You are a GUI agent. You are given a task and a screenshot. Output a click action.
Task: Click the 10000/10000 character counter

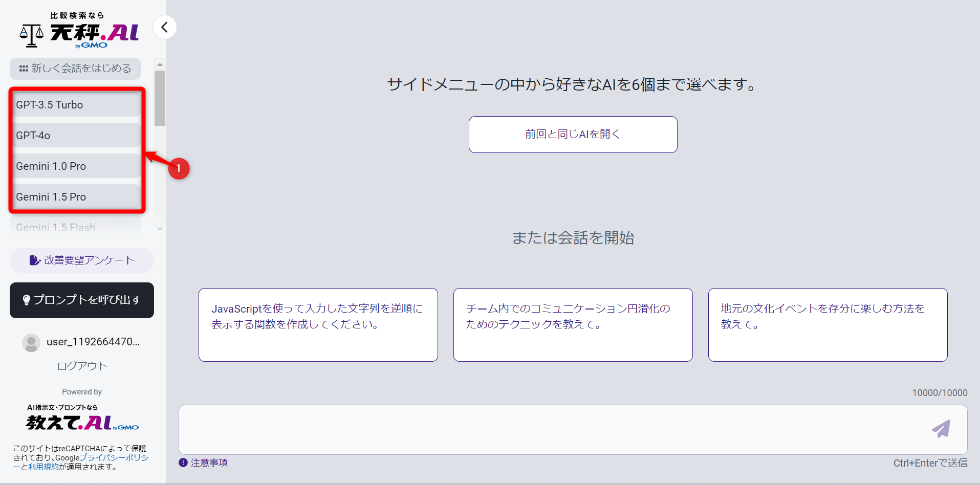tap(940, 393)
